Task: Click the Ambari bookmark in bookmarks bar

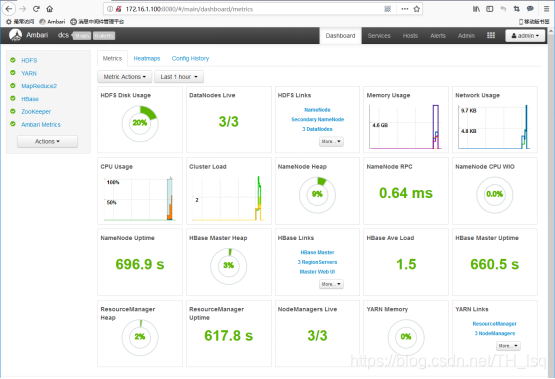Action: [52, 22]
